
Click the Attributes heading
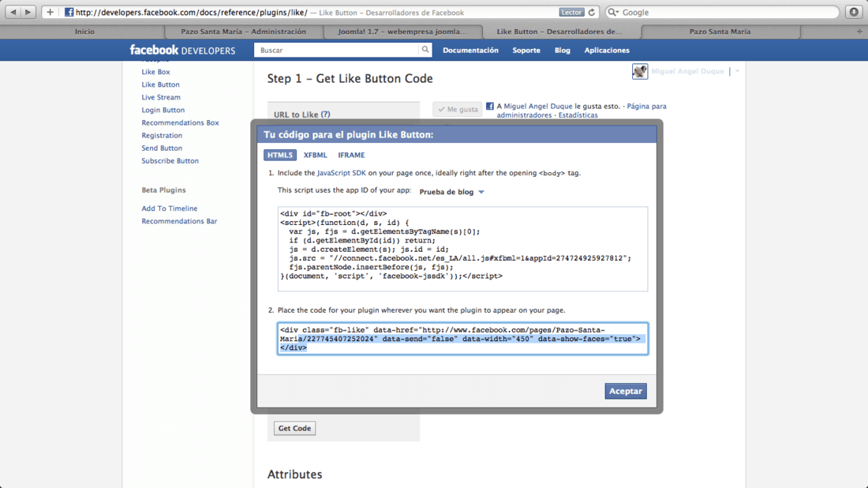coord(294,475)
